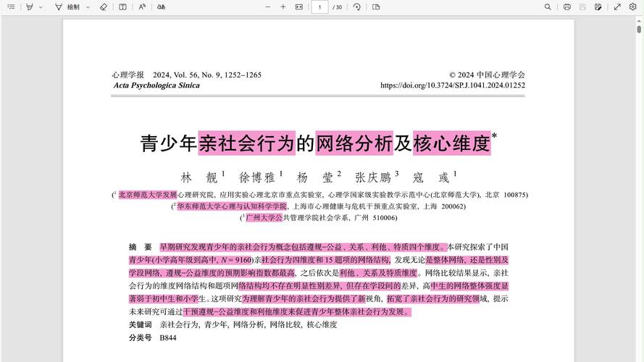Activate the 绘制 draw tool
This screenshot has height=362, width=644.
coord(67,7)
